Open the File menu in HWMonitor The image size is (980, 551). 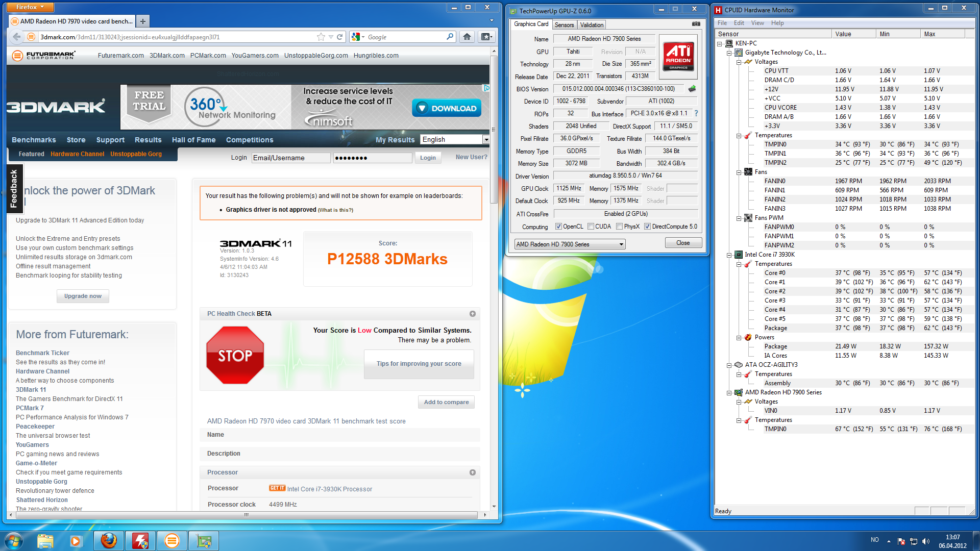point(722,23)
